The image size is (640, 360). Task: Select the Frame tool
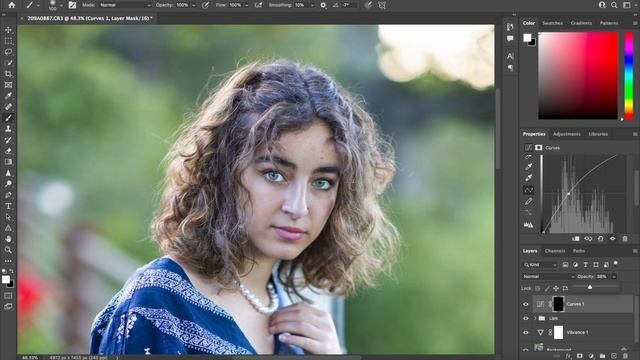(8, 85)
